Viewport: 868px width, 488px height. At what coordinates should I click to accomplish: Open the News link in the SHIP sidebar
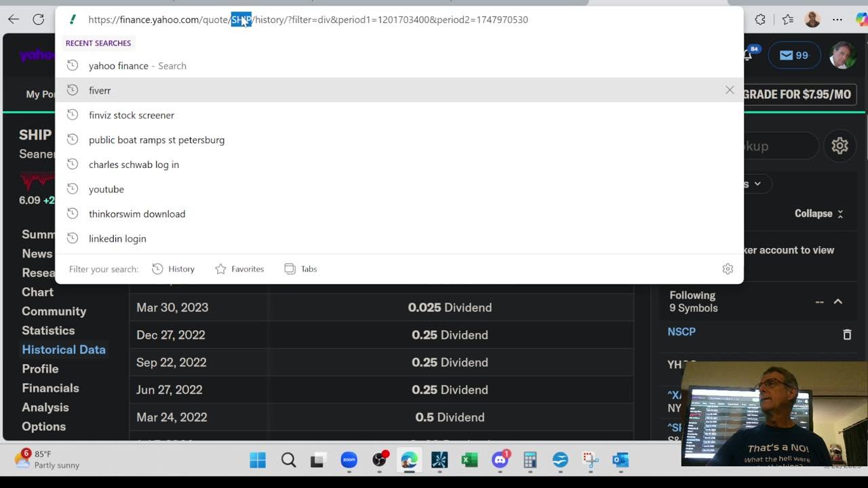(37, 253)
